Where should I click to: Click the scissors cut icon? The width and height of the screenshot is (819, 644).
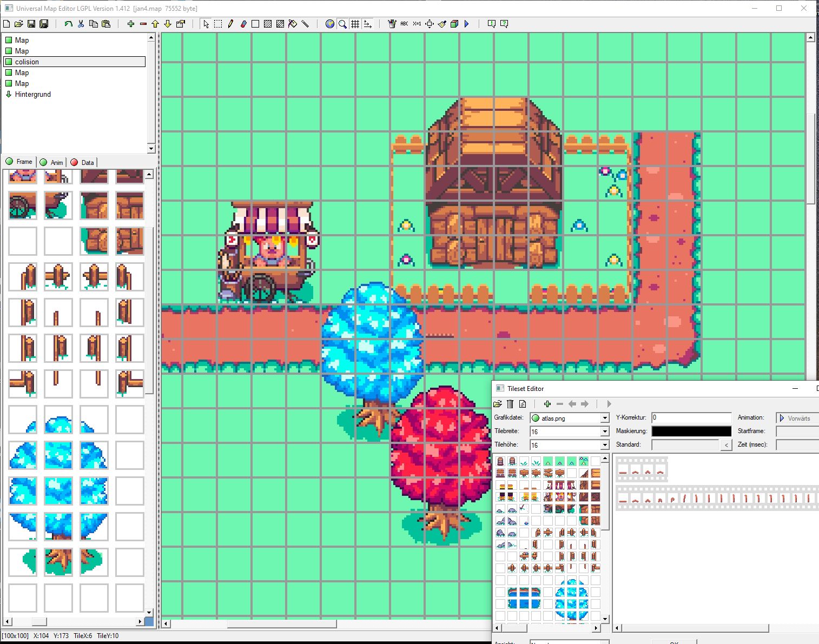point(81,24)
